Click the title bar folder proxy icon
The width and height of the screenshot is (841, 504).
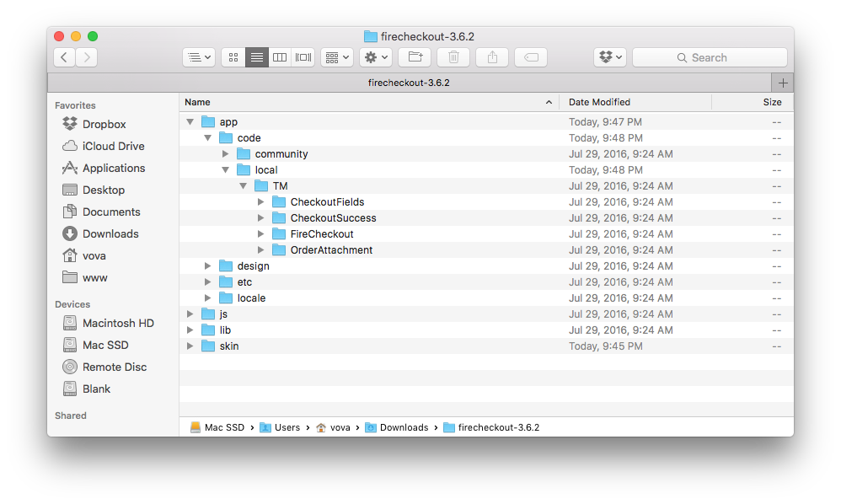371,36
